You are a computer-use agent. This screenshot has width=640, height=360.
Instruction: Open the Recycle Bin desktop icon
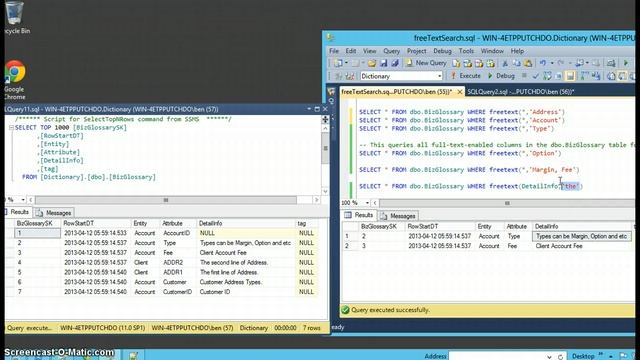16,17
